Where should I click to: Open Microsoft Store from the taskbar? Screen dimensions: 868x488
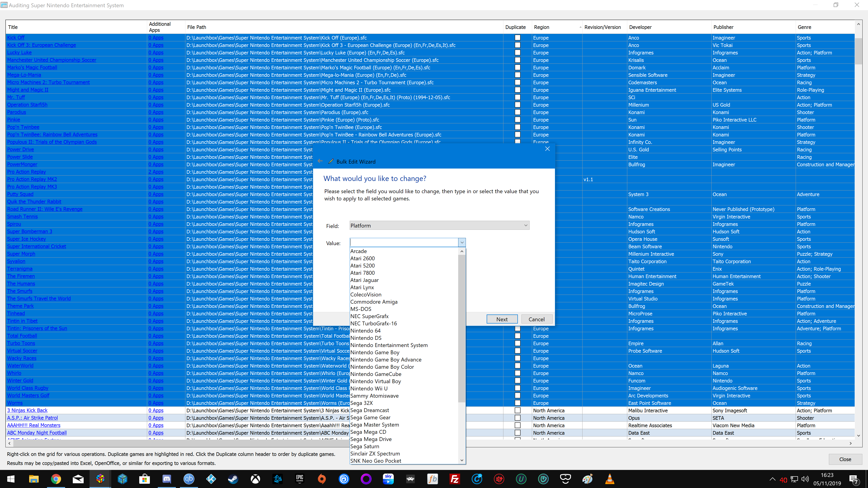coord(145,479)
